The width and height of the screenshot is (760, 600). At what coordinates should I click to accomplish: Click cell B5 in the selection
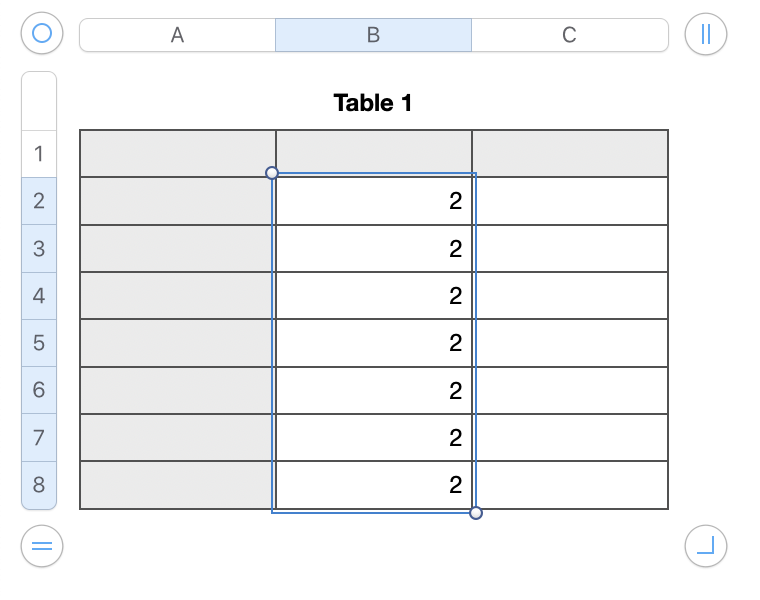click(373, 343)
